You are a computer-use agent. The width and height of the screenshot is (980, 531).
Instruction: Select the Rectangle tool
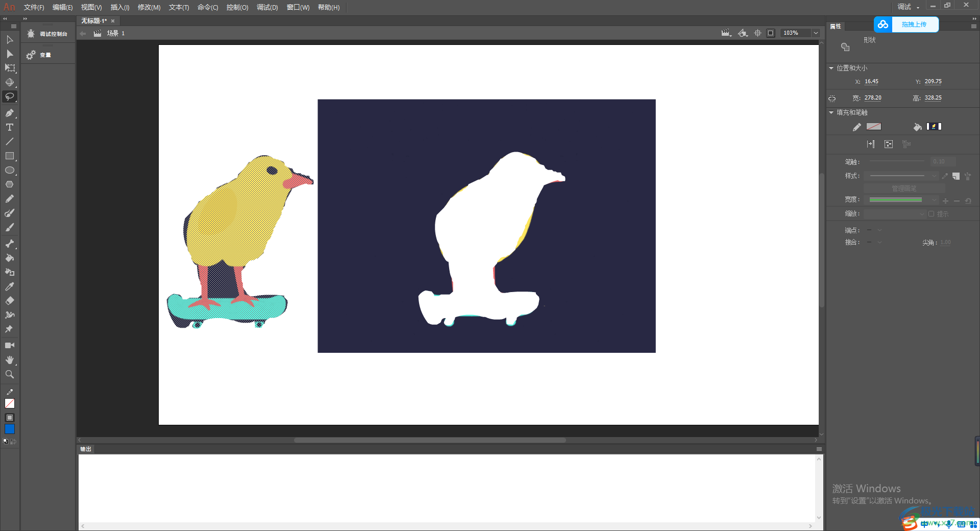tap(10, 156)
